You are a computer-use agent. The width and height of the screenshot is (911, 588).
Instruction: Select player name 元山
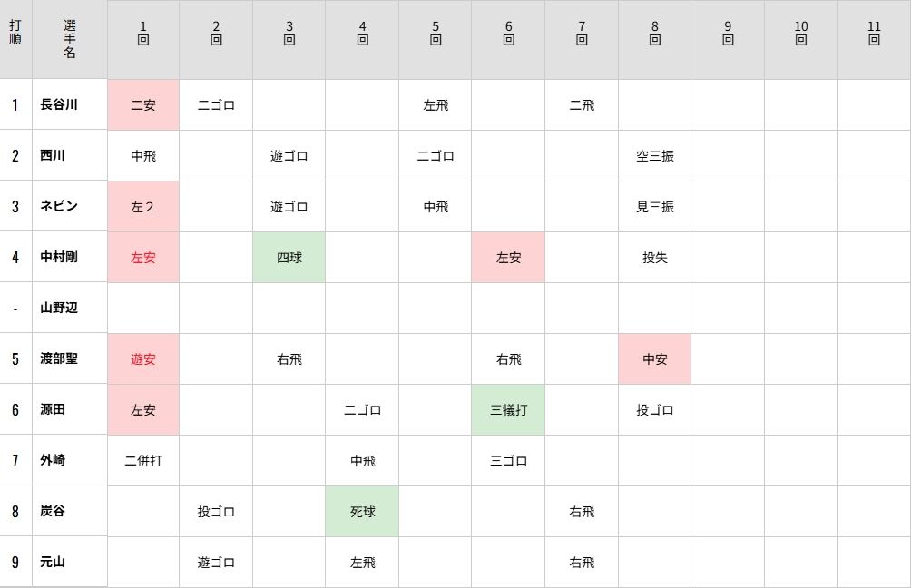53,562
